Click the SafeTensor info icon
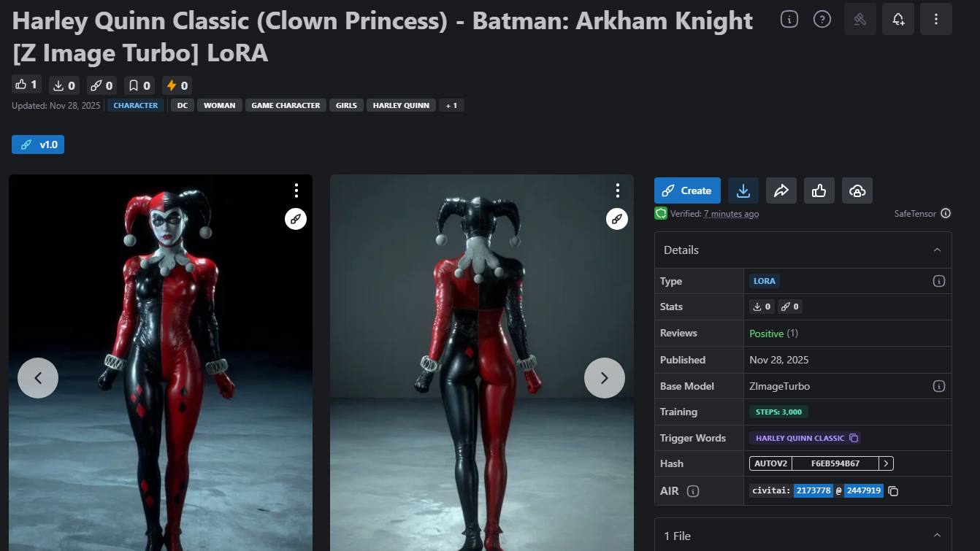The image size is (980, 551). [946, 213]
